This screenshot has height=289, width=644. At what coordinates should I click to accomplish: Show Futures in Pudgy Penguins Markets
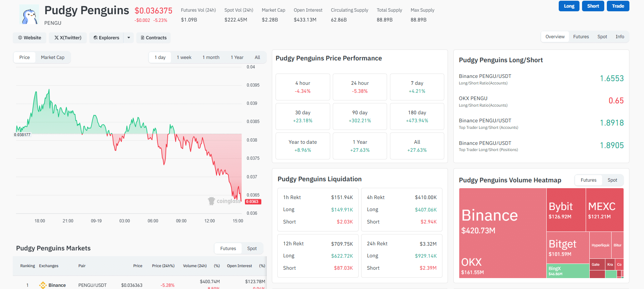tap(228, 249)
